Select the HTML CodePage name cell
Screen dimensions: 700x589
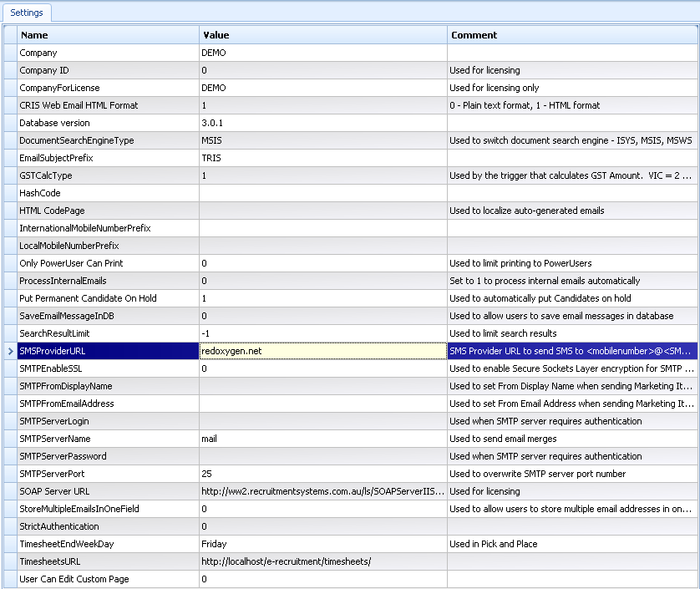108,211
